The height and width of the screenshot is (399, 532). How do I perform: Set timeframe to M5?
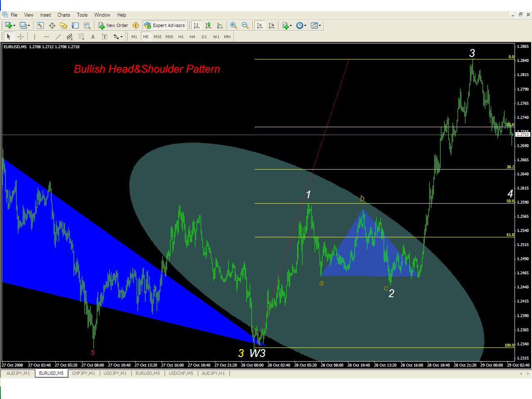click(x=146, y=37)
